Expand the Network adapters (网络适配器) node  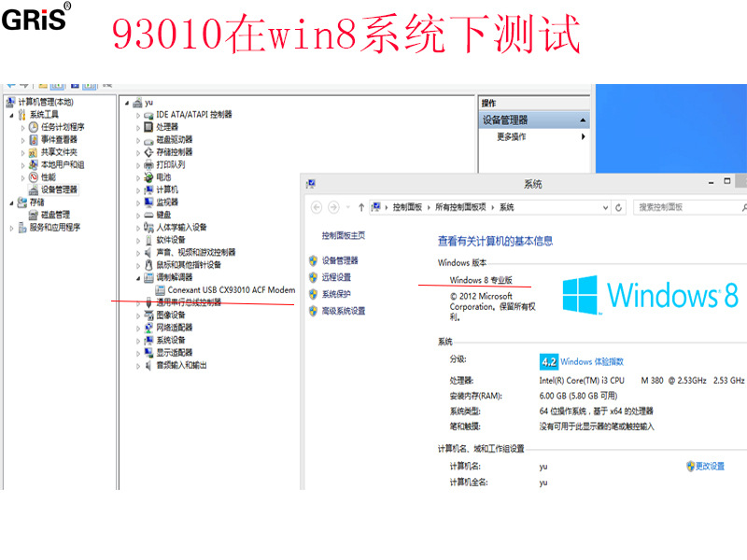click(138, 329)
